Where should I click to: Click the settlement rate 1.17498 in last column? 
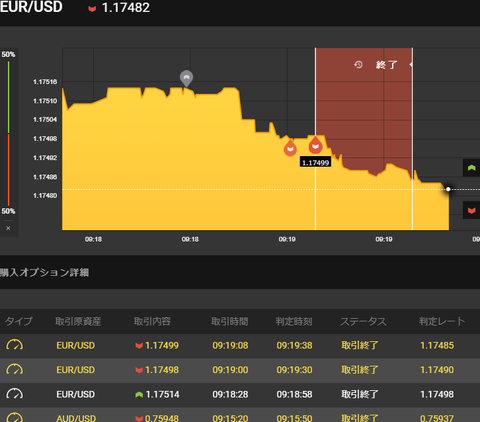(x=437, y=394)
